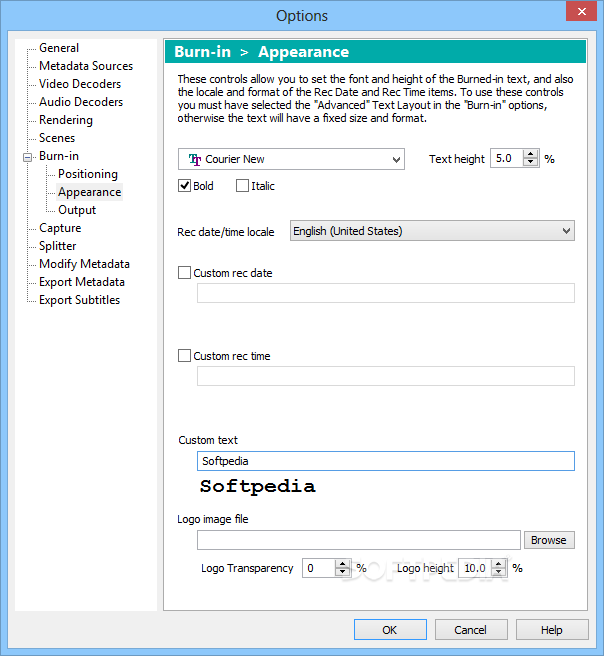Screen dimensions: 604x656
Task: Collapse the Burn-in tree node
Action: [27, 157]
